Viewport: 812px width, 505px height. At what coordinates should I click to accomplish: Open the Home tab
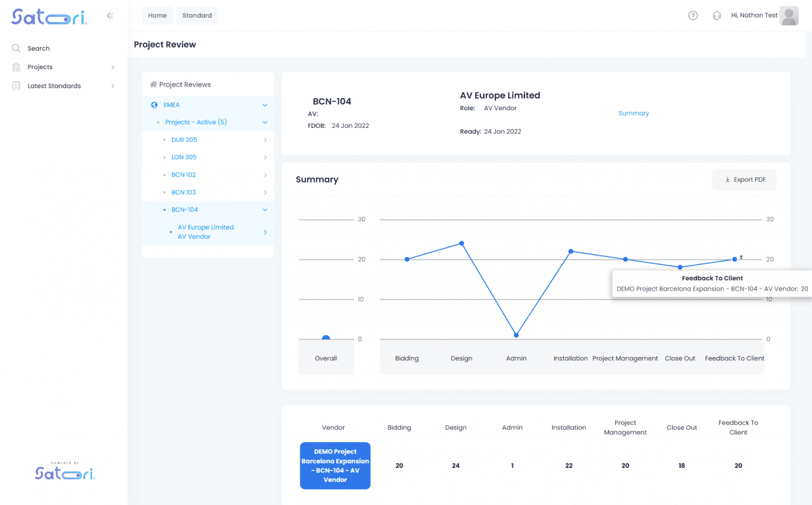(157, 16)
